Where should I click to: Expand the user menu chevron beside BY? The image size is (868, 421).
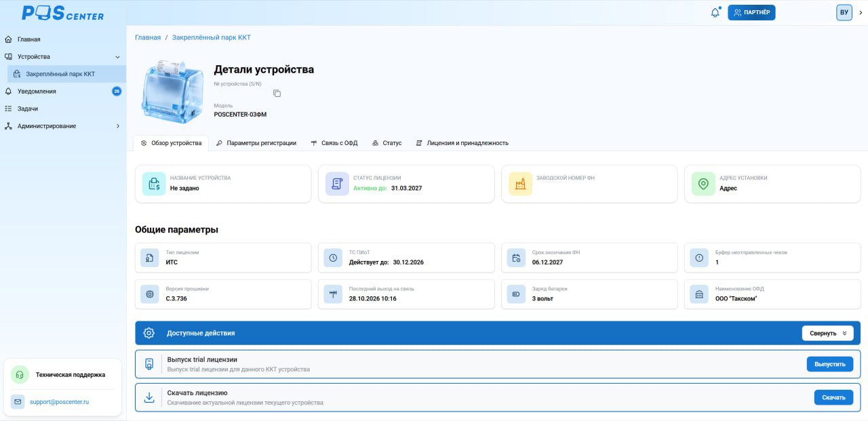[861, 12]
